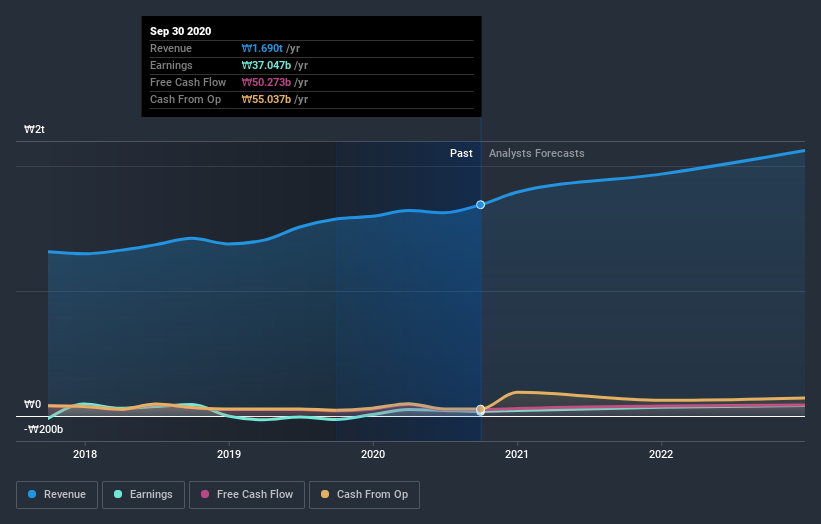Click the 2020 x-axis label
This screenshot has height=524, width=821.
[x=373, y=454]
